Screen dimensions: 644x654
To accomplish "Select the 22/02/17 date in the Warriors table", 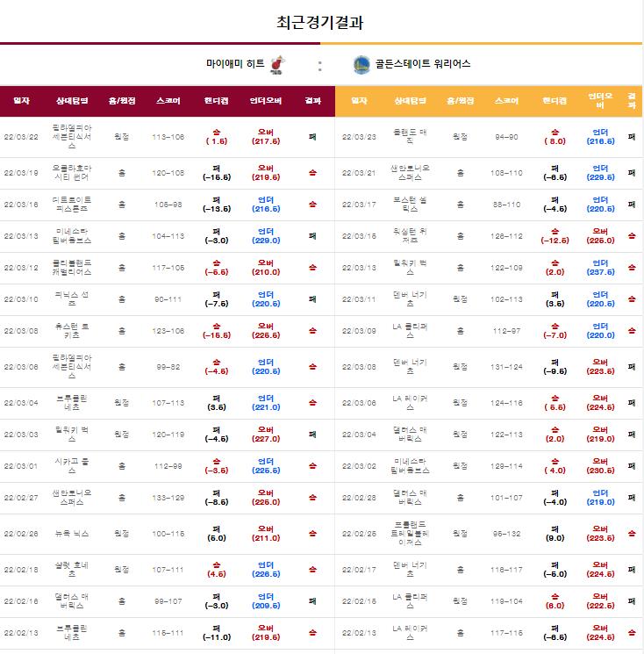I will [x=359, y=570].
